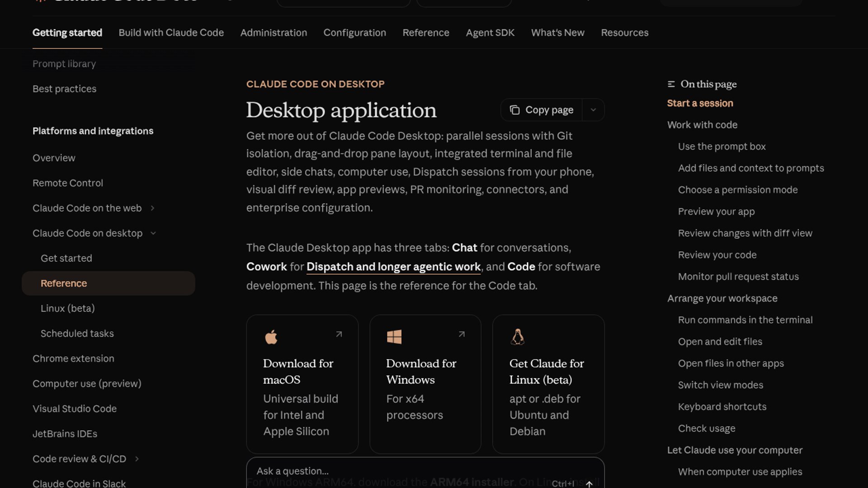Expand Claude Code on the web chevron
This screenshot has width=868, height=488.
point(152,208)
